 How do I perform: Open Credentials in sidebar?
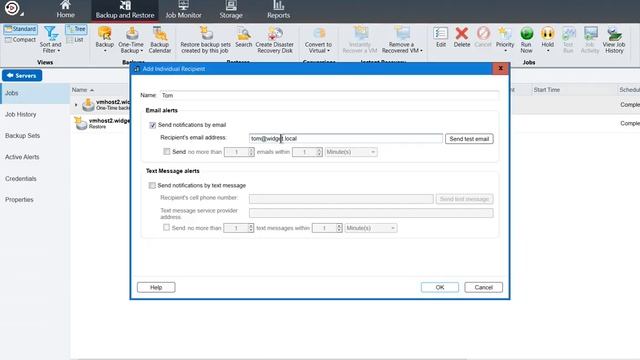point(35,178)
